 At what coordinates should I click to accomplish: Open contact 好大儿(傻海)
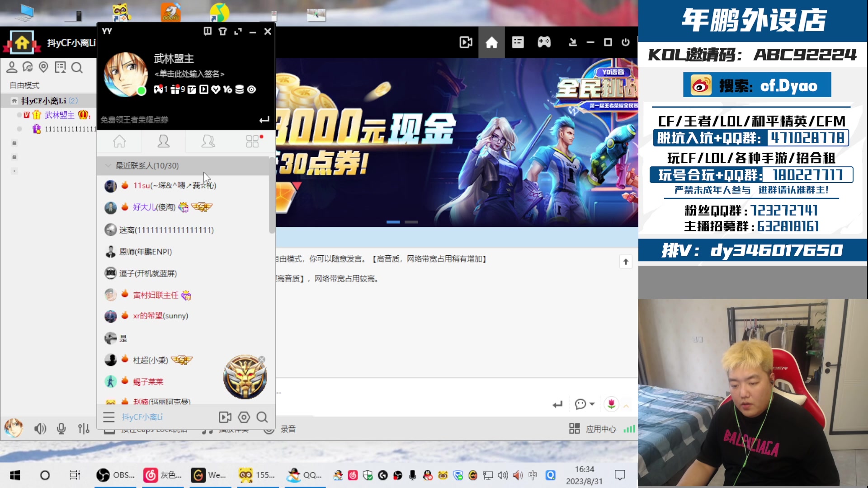coord(183,207)
